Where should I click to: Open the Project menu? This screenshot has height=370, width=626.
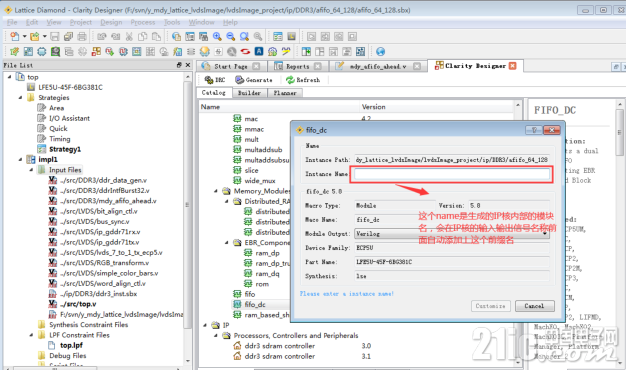point(81,22)
